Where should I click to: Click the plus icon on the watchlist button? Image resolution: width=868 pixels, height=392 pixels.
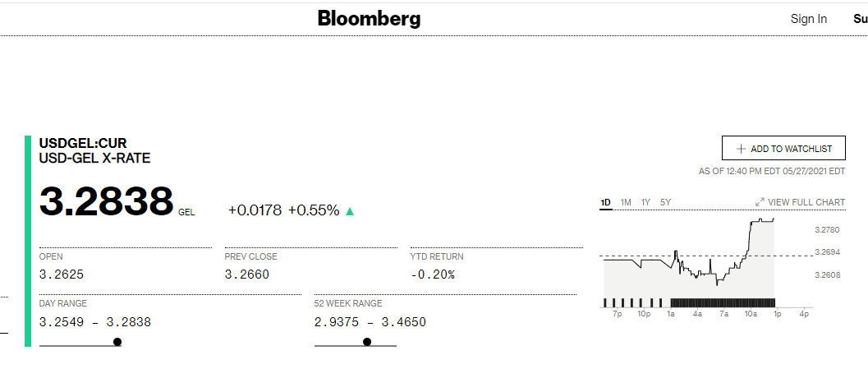tap(741, 149)
